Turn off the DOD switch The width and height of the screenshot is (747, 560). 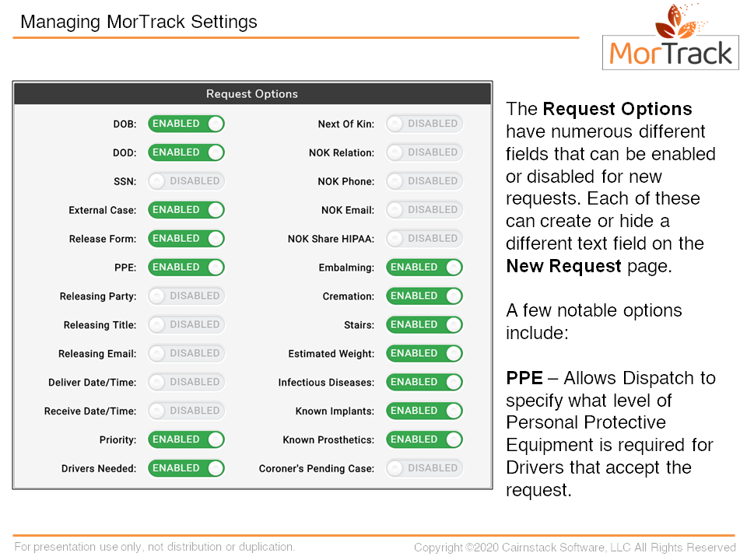(x=186, y=152)
